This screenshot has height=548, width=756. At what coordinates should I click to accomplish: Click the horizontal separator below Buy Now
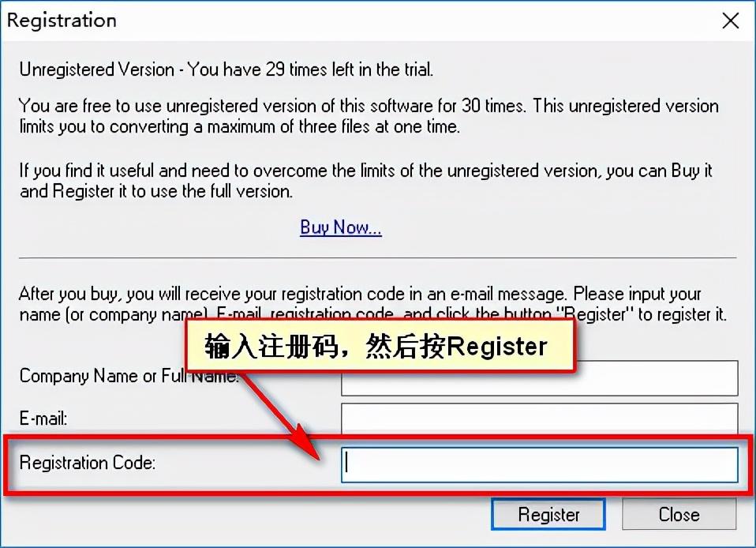coord(377,258)
